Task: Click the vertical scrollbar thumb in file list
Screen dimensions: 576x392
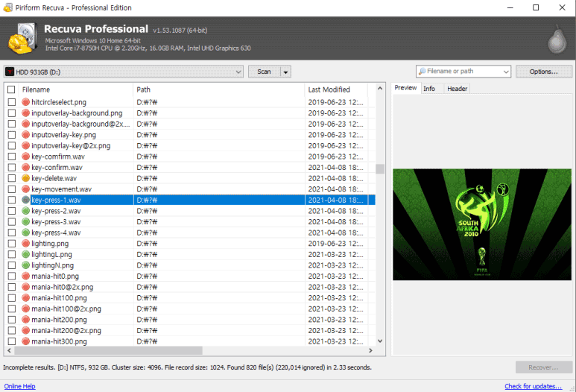Action: [x=380, y=169]
